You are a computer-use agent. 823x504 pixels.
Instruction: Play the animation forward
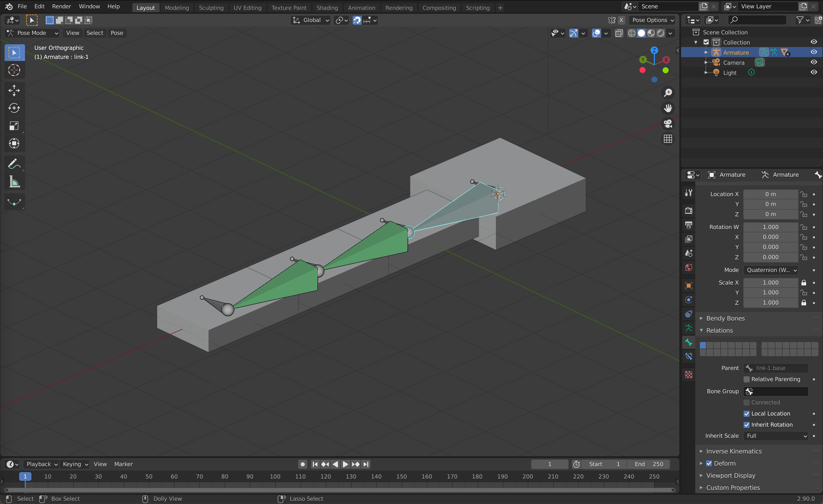pyautogui.click(x=345, y=464)
